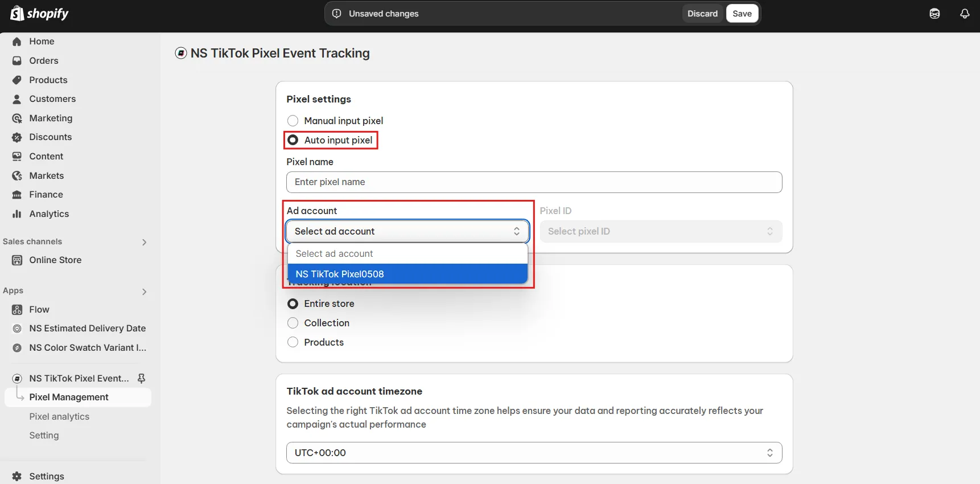Image resolution: width=980 pixels, height=484 pixels.
Task: Go to Pixel analytics page
Action: pos(59,417)
